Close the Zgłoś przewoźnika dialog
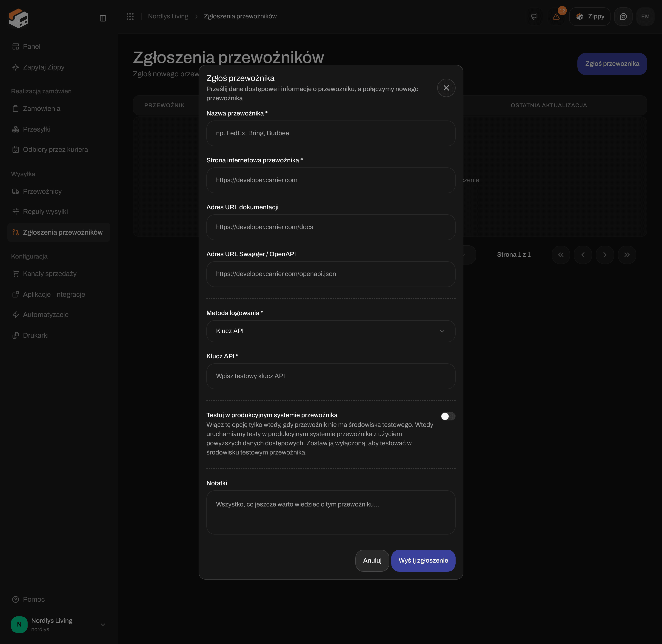 tap(446, 88)
